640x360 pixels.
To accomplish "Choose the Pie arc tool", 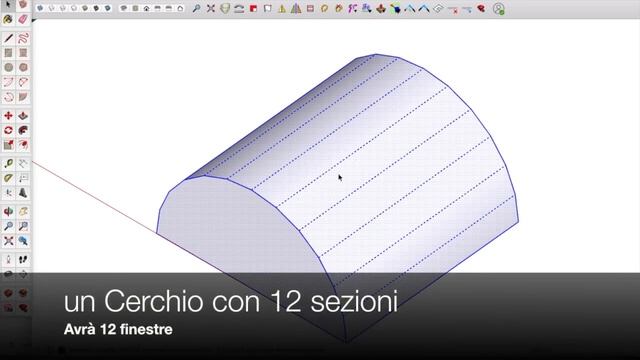I will tap(23, 97).
